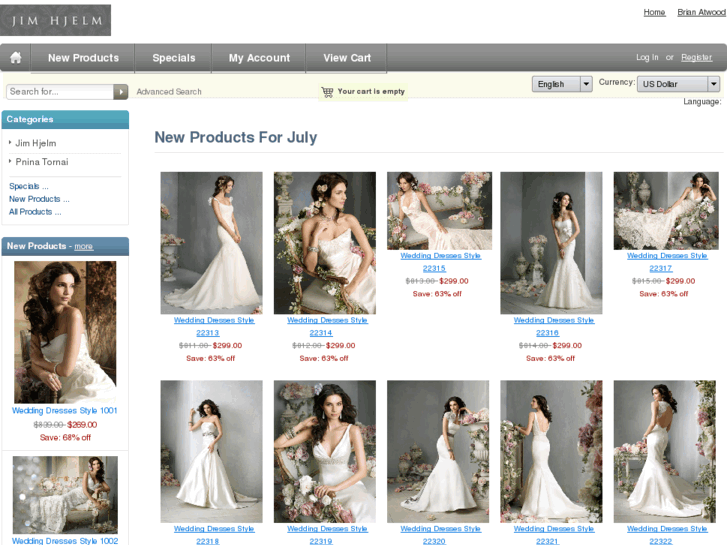Open the Style 22322 dress image

tap(664, 452)
